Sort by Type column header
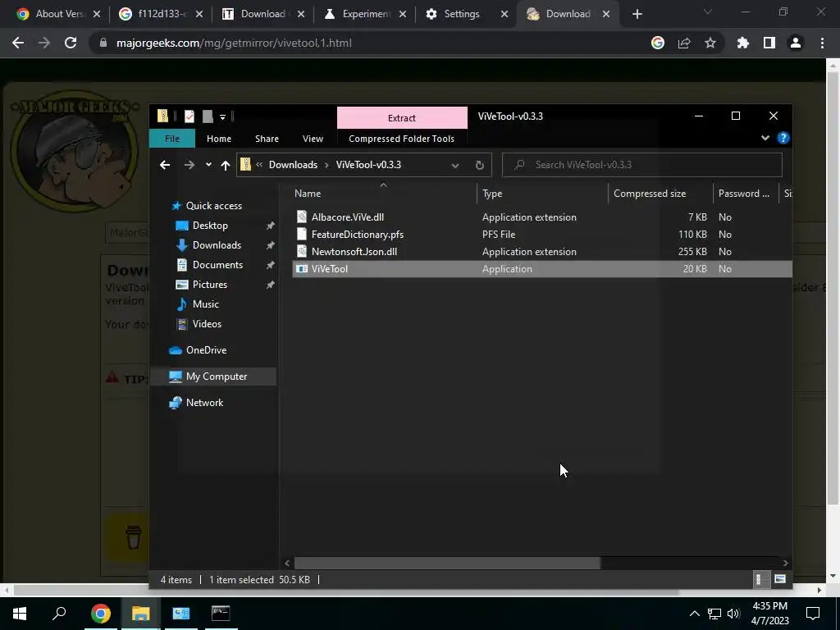The width and height of the screenshot is (840, 630). click(x=542, y=194)
